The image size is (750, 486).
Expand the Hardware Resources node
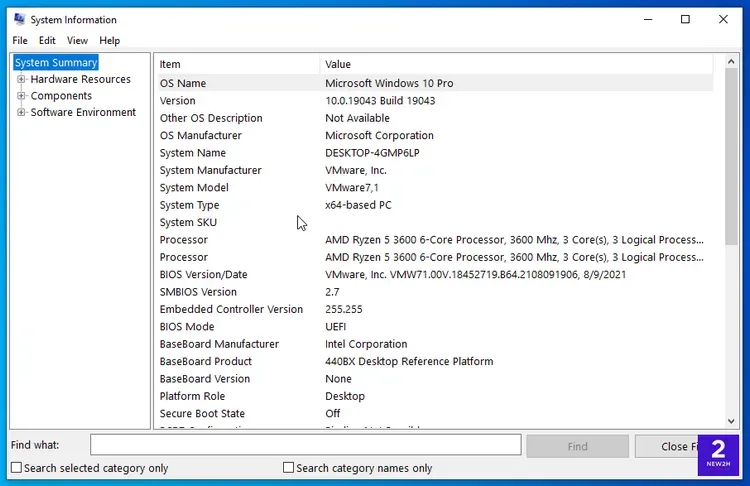(x=21, y=79)
